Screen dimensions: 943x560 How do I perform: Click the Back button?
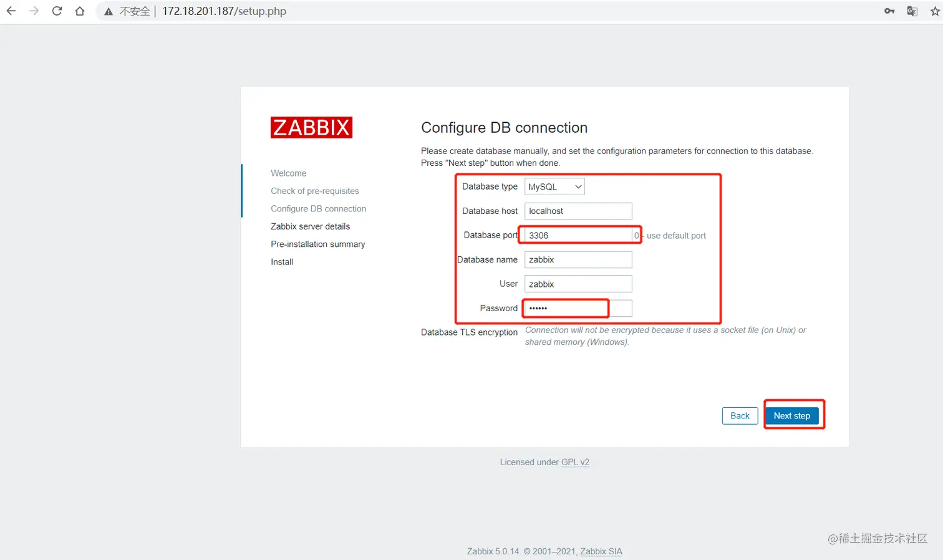click(x=740, y=416)
